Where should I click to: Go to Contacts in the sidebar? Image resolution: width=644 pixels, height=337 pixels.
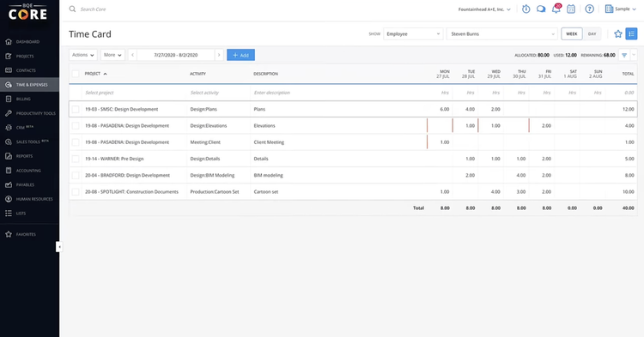pyautogui.click(x=26, y=70)
